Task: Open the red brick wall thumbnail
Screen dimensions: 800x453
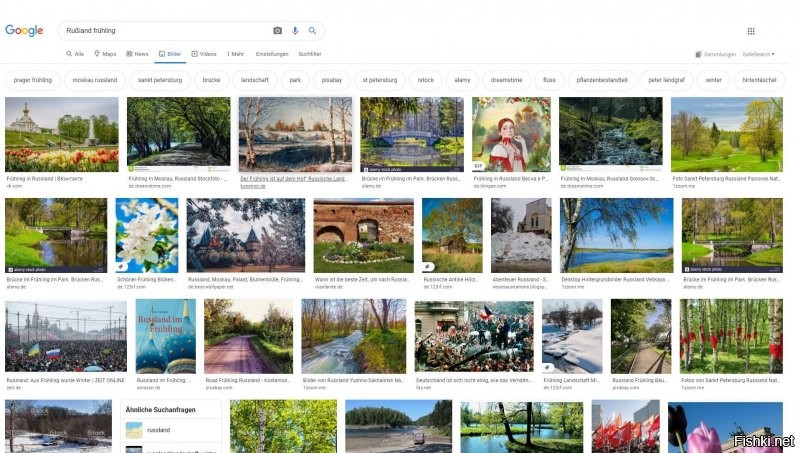Action: [364, 236]
